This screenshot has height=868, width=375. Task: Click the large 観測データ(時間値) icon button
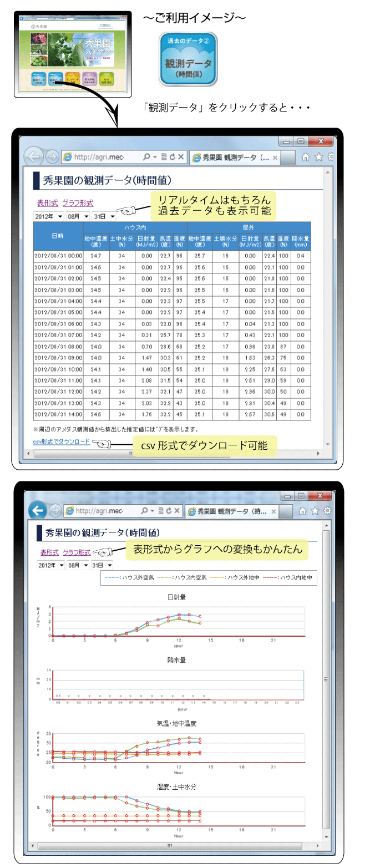point(188,59)
